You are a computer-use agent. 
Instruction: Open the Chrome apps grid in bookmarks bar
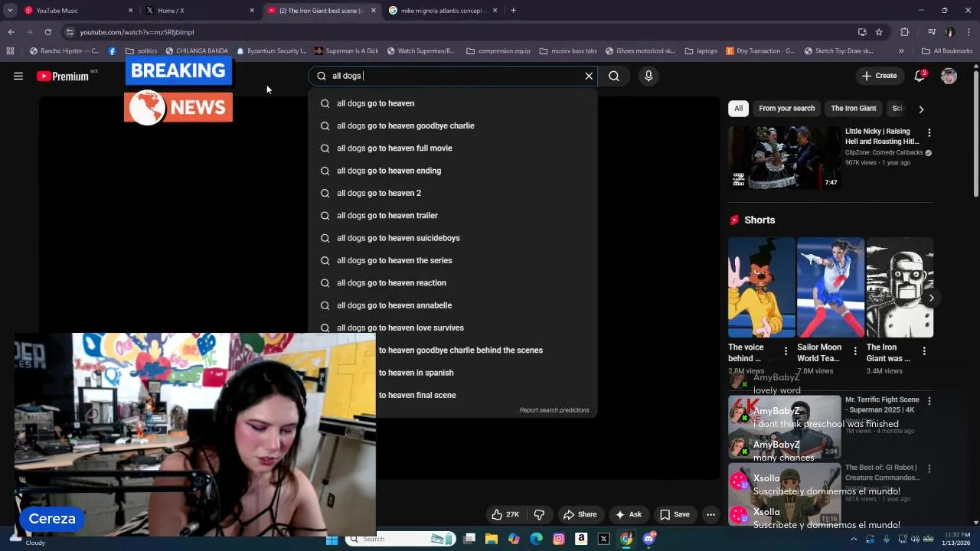[10, 51]
